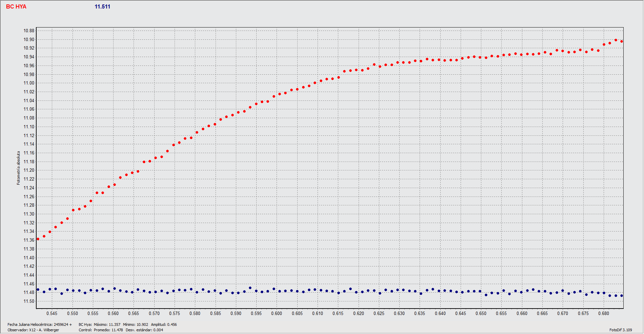The width and height of the screenshot is (644, 334).
Task: Click the 11.20 tick label on y-axis
Action: tap(29, 170)
